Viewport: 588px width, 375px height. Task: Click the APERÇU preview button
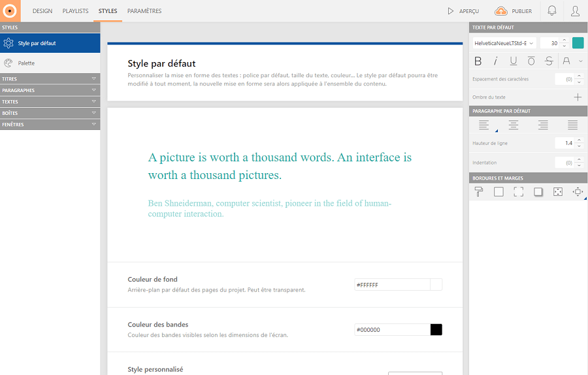pyautogui.click(x=463, y=11)
